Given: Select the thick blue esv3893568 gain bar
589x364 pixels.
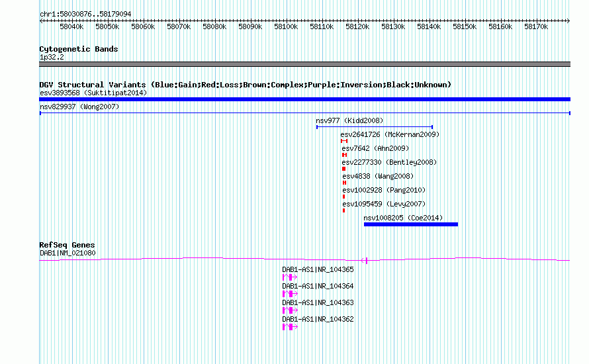Looking at the screenshot, I should click(x=304, y=99).
